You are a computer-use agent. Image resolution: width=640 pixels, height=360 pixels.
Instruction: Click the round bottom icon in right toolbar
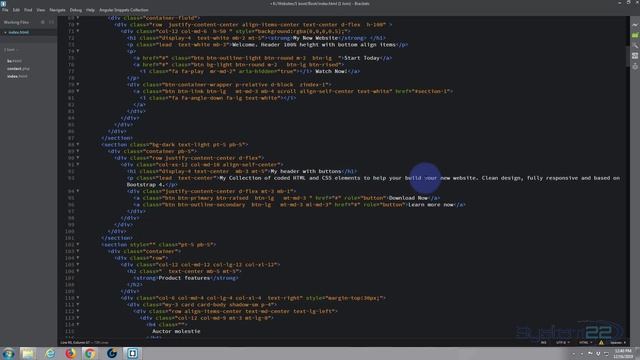click(x=635, y=66)
